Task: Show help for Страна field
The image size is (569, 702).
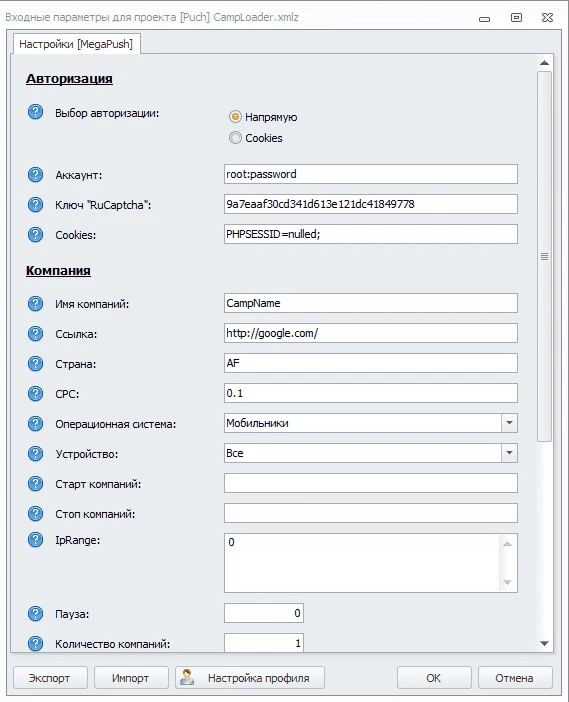Action: click(35, 364)
